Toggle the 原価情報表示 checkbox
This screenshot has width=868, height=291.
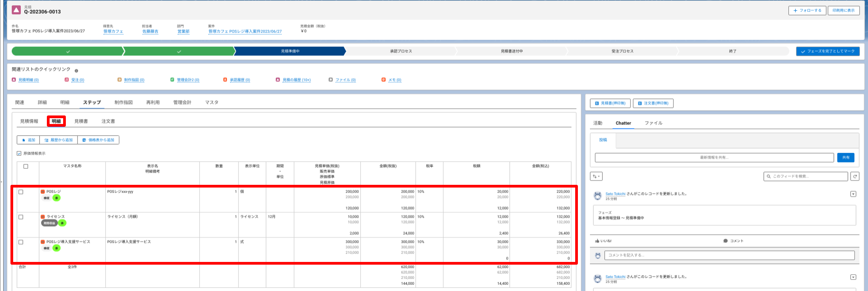click(x=19, y=153)
